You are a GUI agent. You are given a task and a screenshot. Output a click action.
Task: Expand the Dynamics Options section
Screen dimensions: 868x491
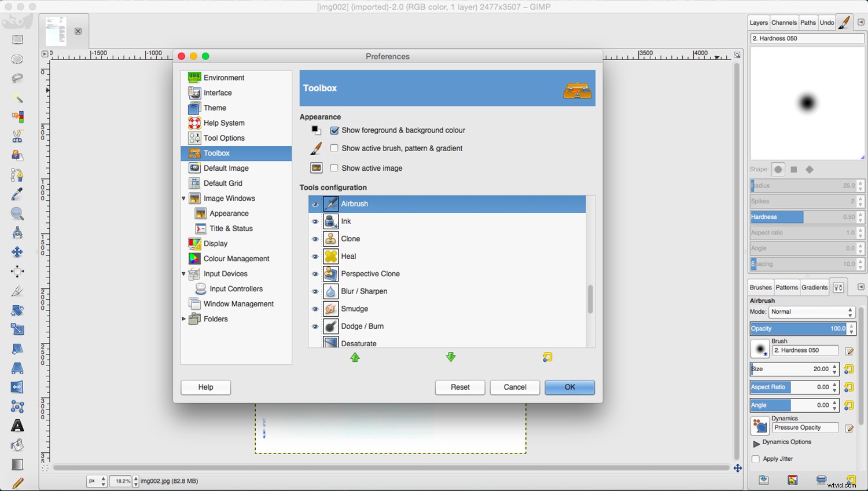[756, 443]
